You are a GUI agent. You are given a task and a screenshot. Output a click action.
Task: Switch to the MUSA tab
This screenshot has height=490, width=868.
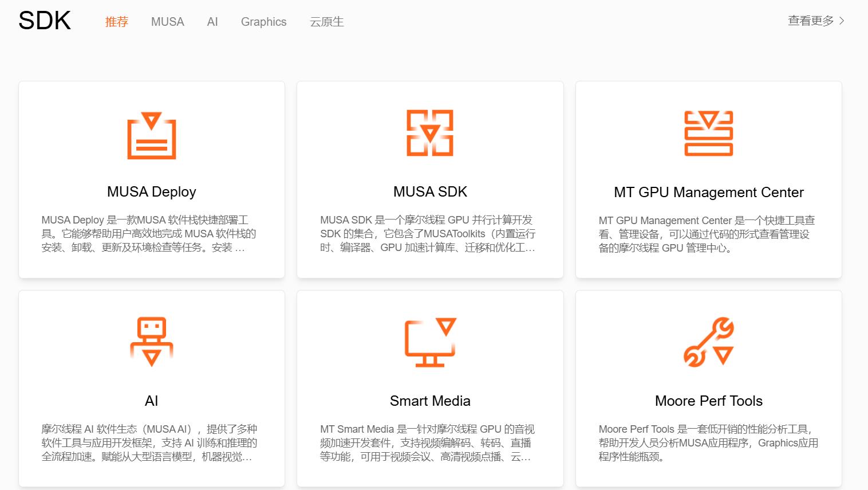tap(167, 22)
